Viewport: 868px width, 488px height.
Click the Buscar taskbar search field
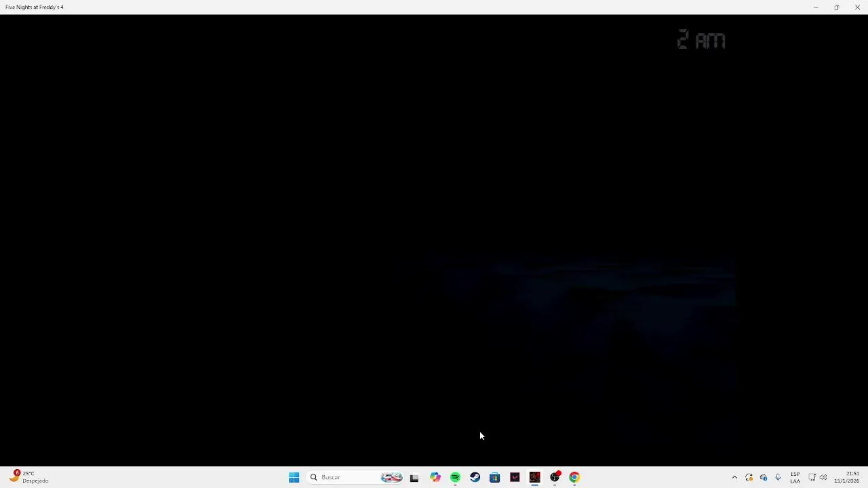coord(355,477)
